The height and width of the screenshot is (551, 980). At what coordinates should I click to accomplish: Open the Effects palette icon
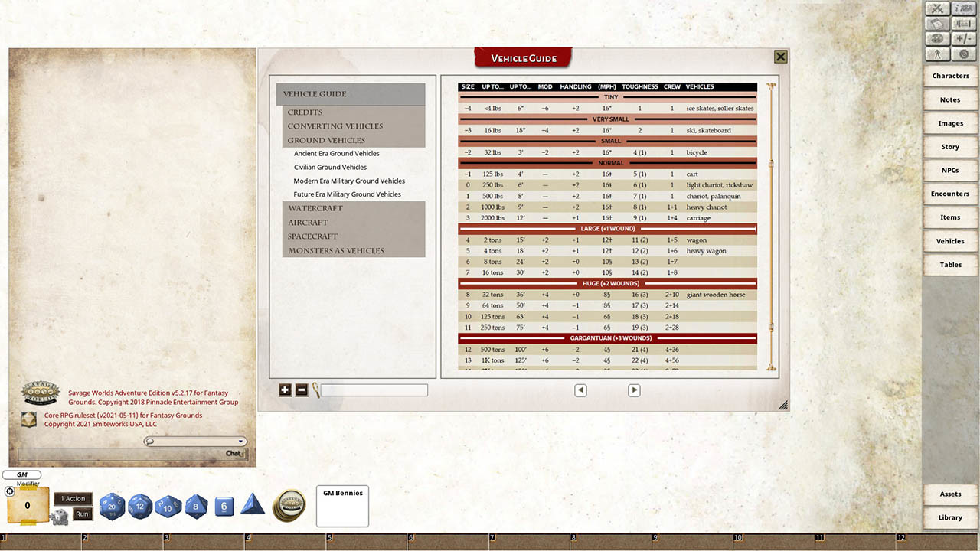937,38
